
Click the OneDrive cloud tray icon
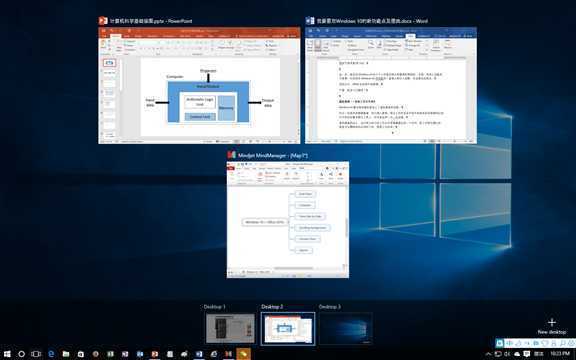pyautogui.click(x=517, y=354)
